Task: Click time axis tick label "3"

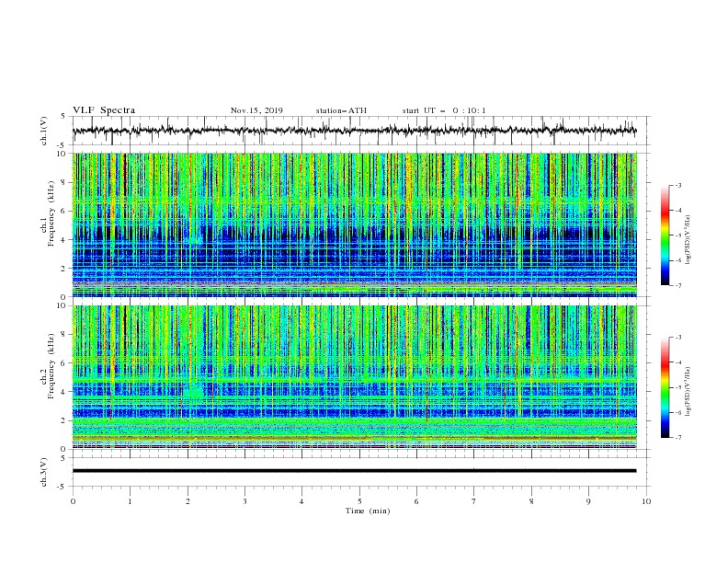Action: tap(245, 501)
